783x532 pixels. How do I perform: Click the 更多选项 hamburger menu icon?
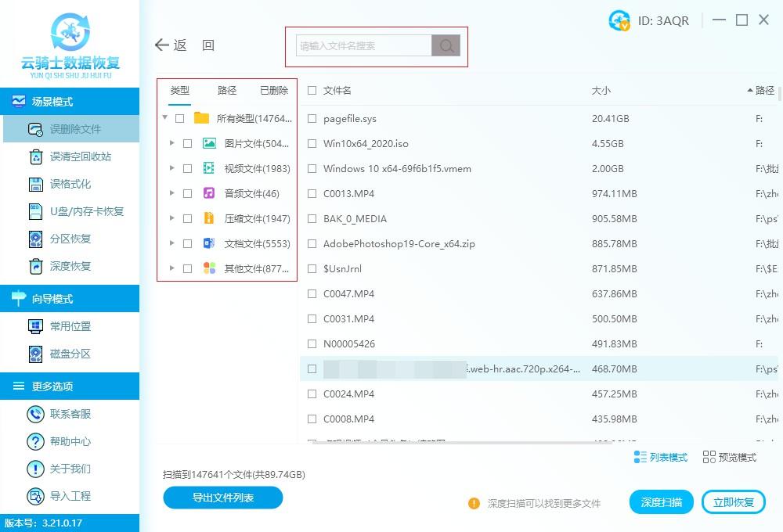point(19,386)
